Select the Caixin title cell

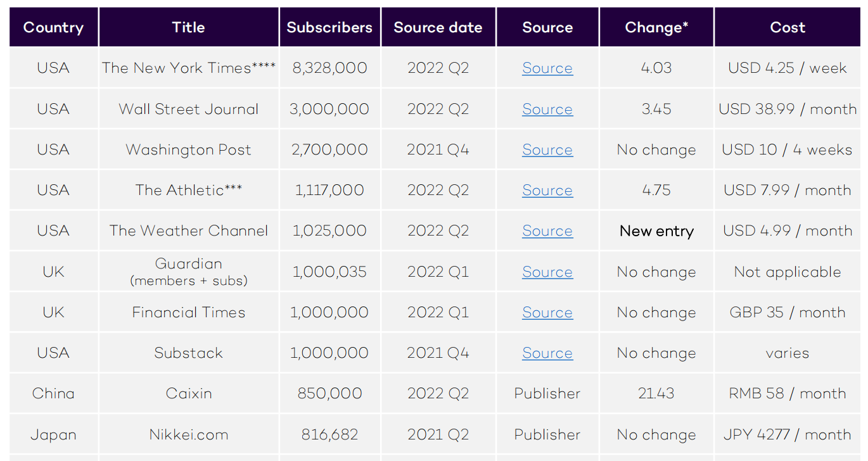click(x=189, y=393)
